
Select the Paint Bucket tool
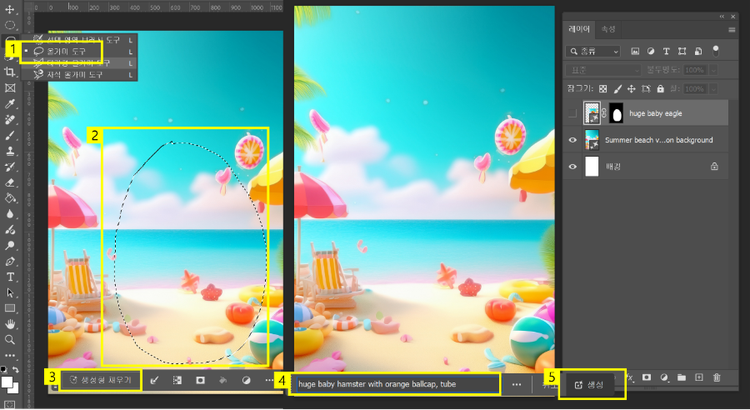(10, 198)
